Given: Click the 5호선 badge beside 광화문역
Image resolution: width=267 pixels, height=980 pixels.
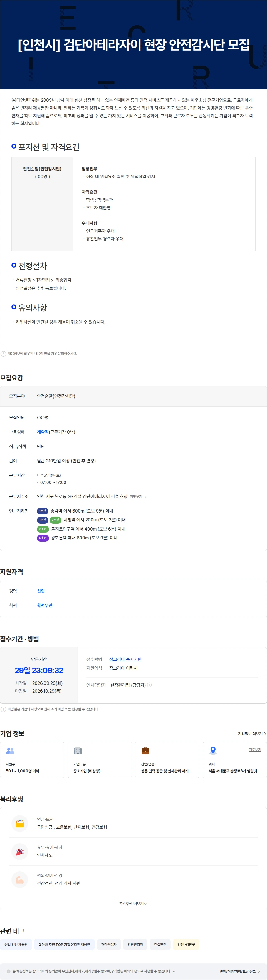Looking at the screenshot, I should click(43, 538).
